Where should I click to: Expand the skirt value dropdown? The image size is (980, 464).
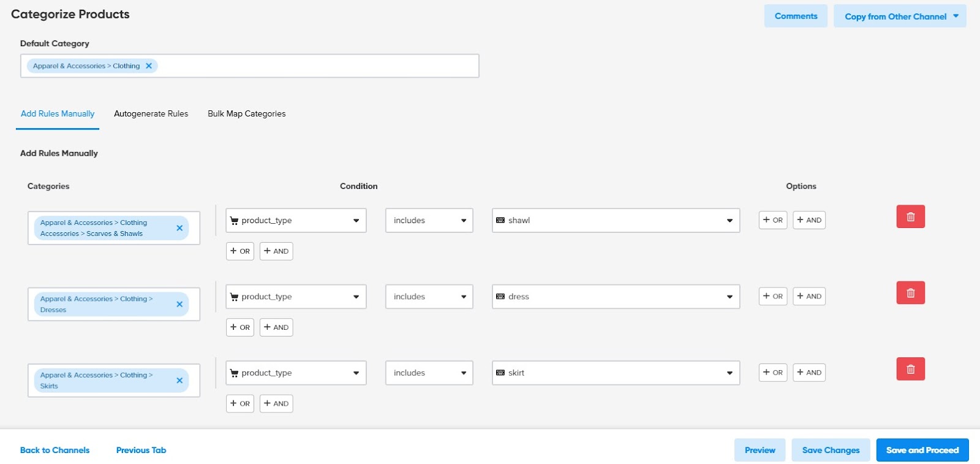[x=729, y=373]
